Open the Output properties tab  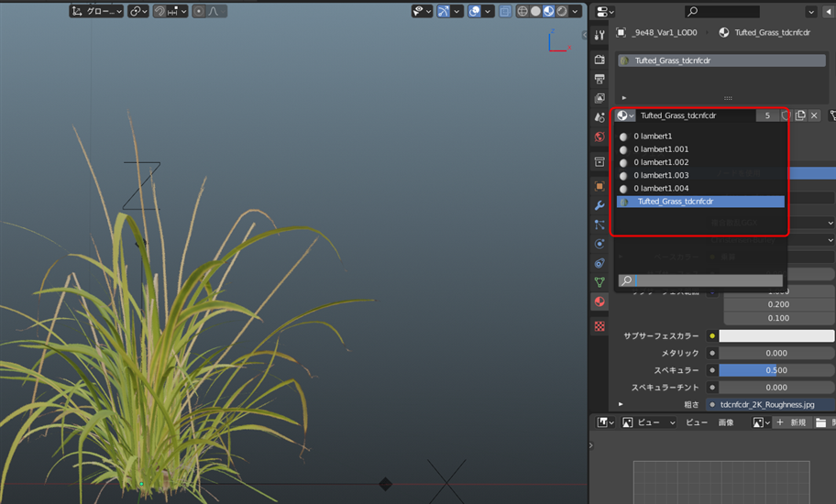point(599,79)
